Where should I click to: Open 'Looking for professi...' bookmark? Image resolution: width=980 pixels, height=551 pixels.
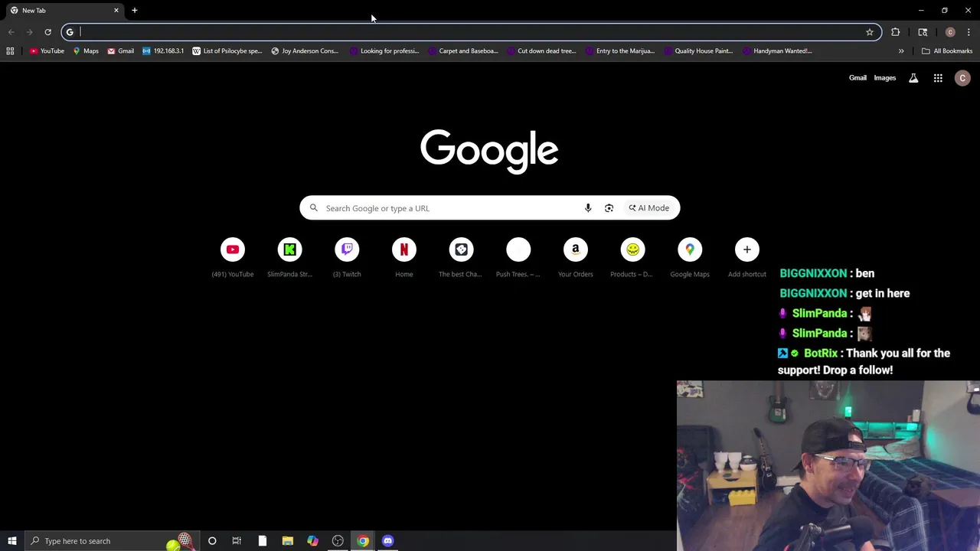(x=384, y=51)
